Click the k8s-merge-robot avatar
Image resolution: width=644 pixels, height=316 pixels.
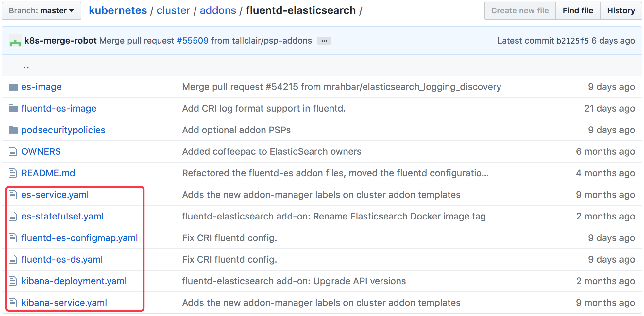point(15,41)
